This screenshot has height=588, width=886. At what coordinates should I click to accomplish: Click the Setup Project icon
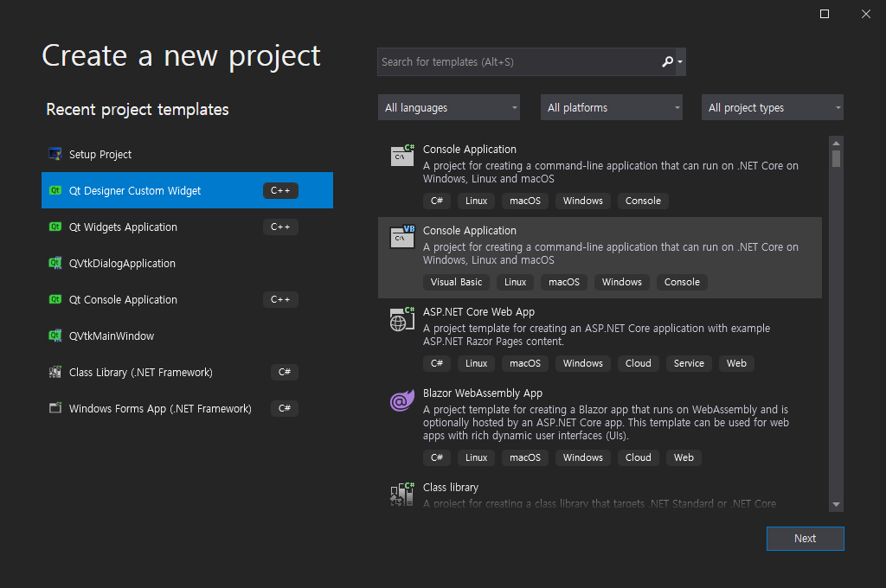[55, 154]
